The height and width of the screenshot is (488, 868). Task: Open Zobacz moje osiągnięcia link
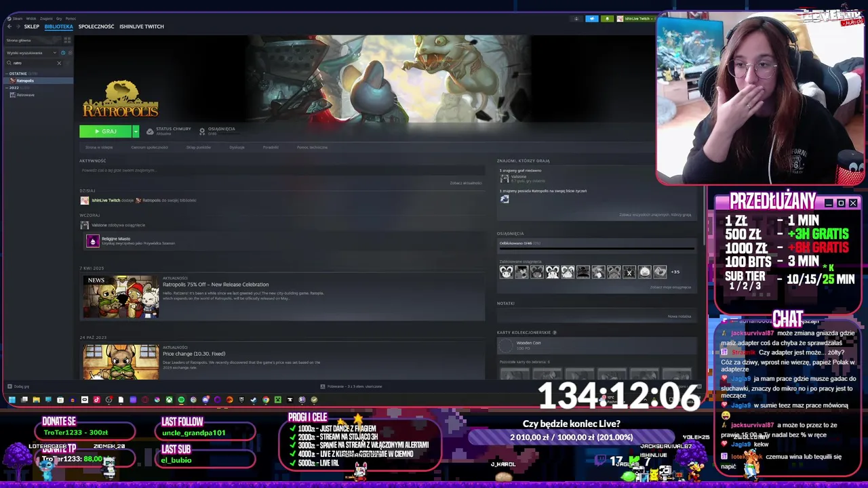pos(671,287)
